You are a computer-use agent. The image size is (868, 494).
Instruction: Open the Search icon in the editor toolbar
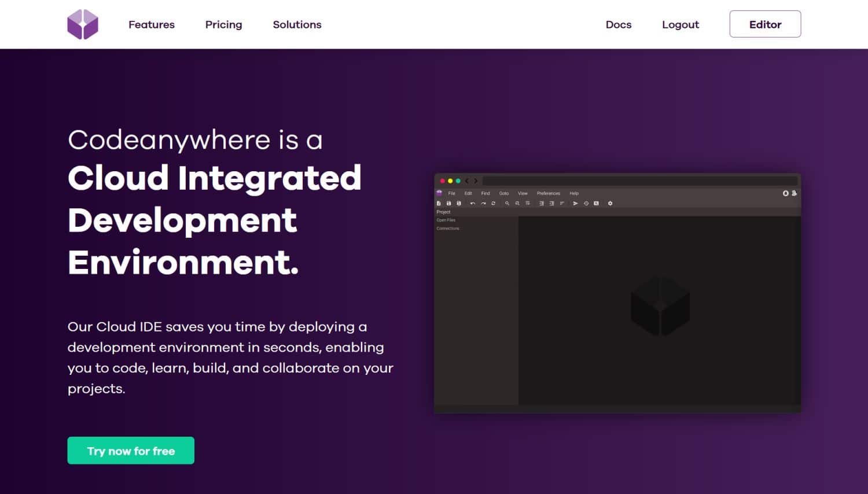pyautogui.click(x=507, y=203)
